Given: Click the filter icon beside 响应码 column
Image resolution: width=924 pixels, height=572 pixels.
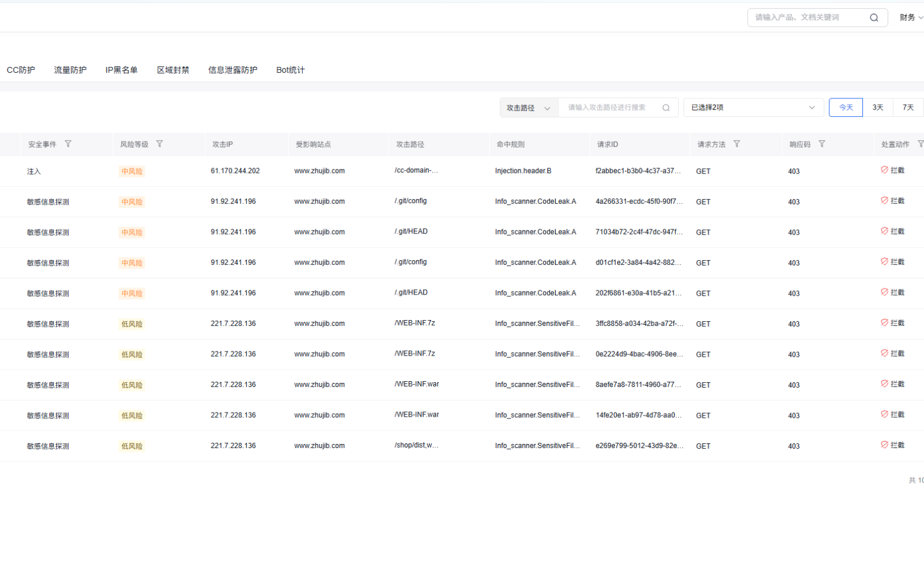Looking at the screenshot, I should click(x=822, y=144).
